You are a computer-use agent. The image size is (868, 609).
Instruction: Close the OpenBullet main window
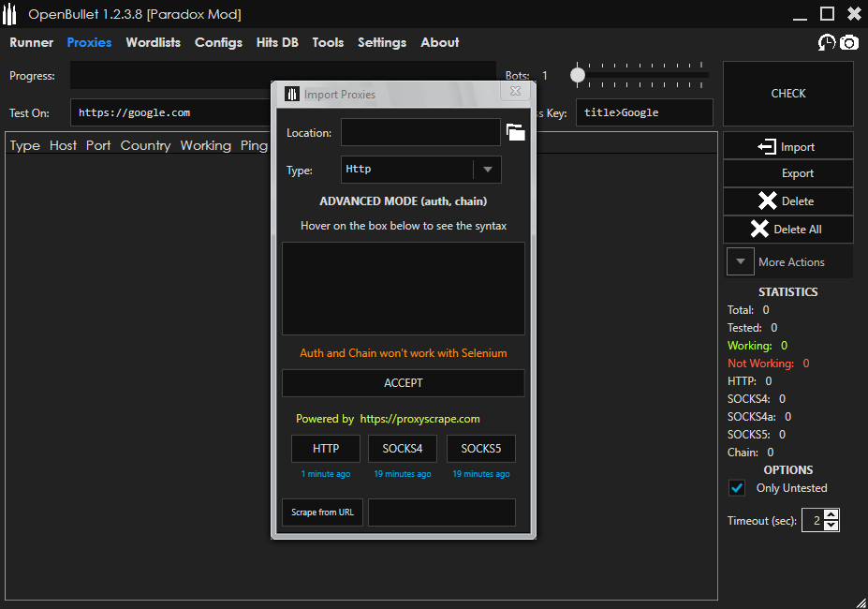[854, 13]
